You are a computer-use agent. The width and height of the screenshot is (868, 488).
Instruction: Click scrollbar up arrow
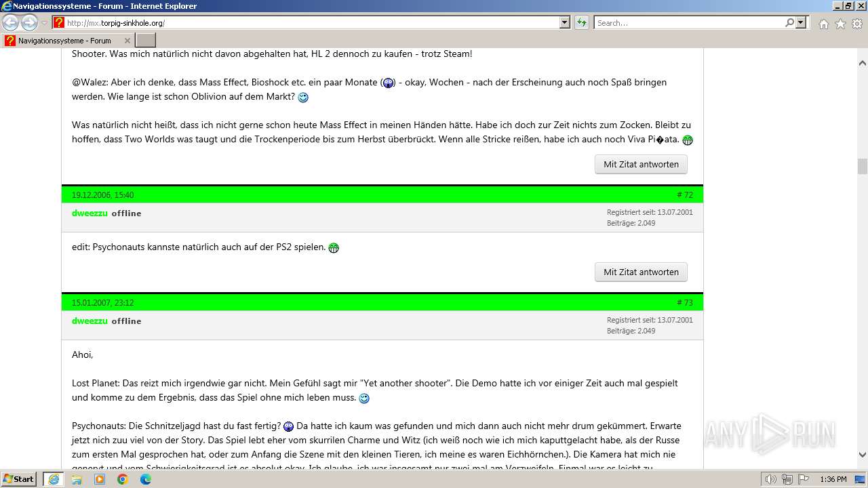click(x=862, y=63)
